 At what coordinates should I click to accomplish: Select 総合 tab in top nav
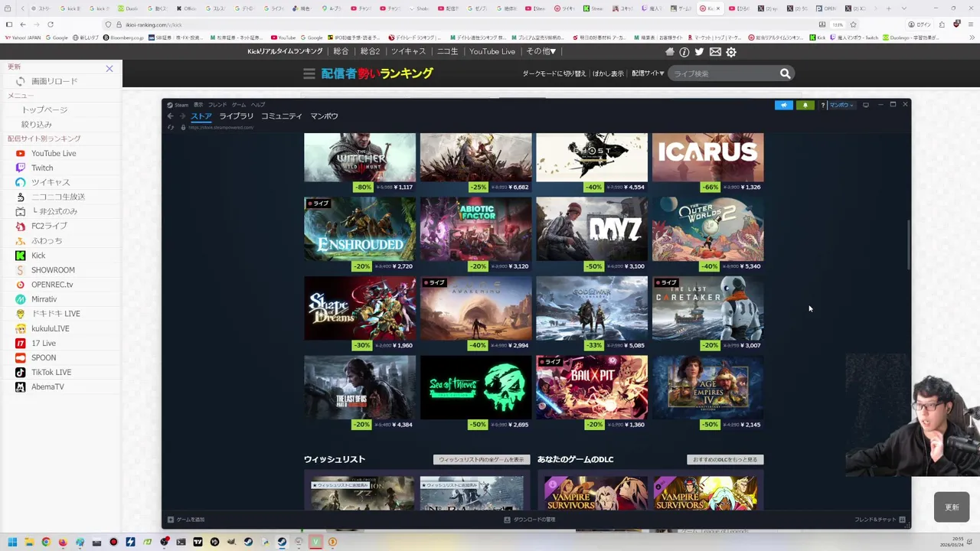(x=341, y=51)
